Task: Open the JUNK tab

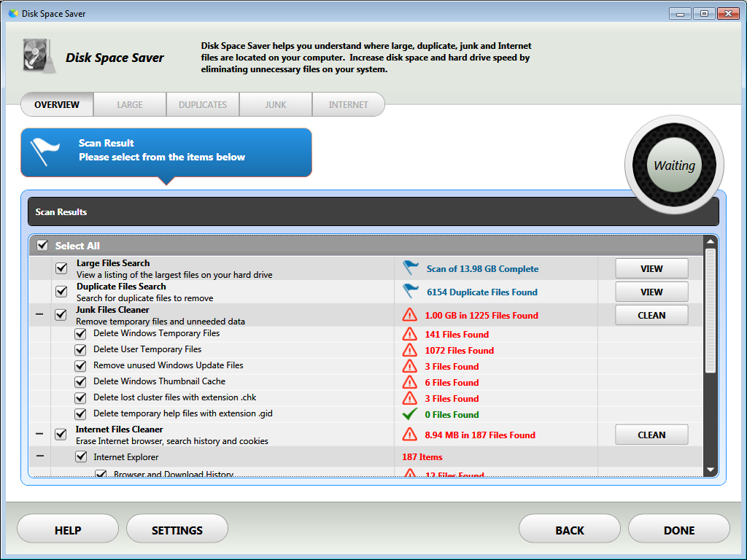Action: point(276,104)
